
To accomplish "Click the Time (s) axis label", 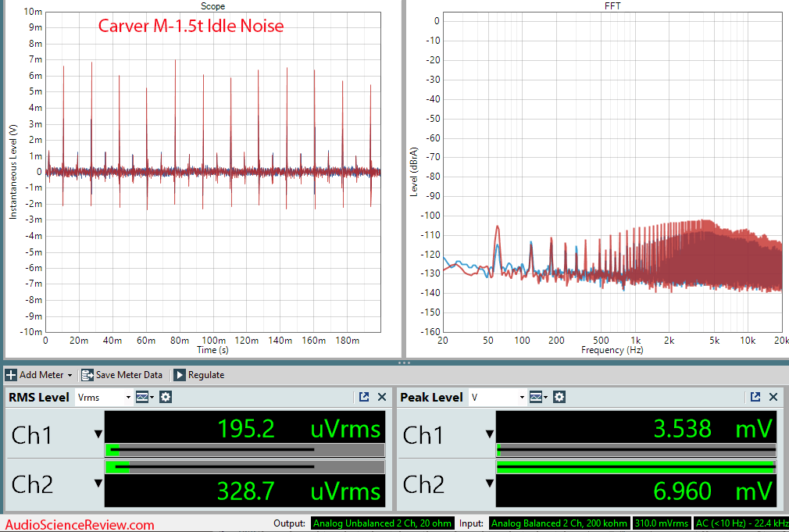I will click(212, 350).
